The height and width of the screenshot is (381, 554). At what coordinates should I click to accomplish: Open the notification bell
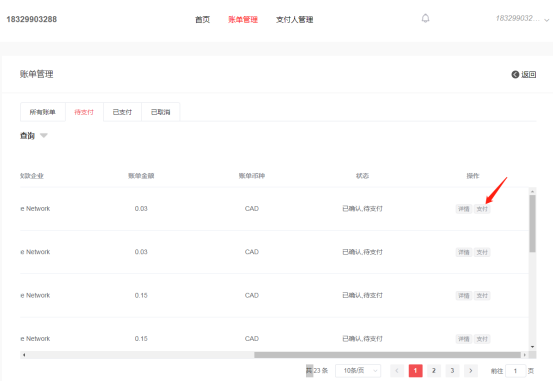point(425,18)
